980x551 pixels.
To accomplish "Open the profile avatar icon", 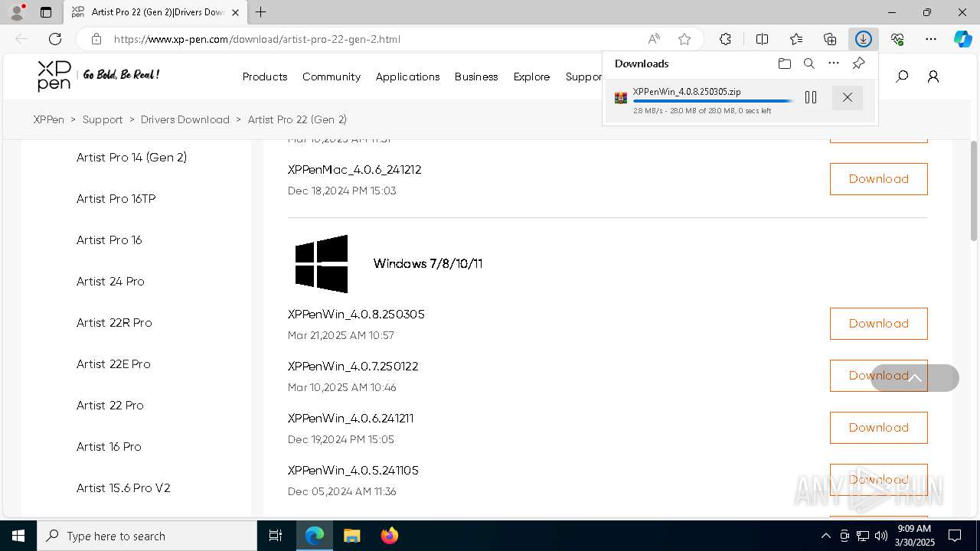I will click(x=17, y=12).
